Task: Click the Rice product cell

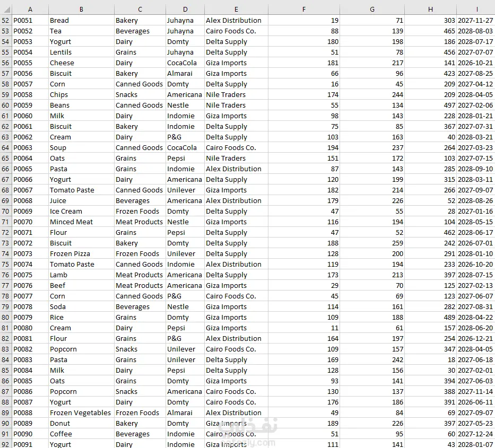Action: click(x=82, y=318)
